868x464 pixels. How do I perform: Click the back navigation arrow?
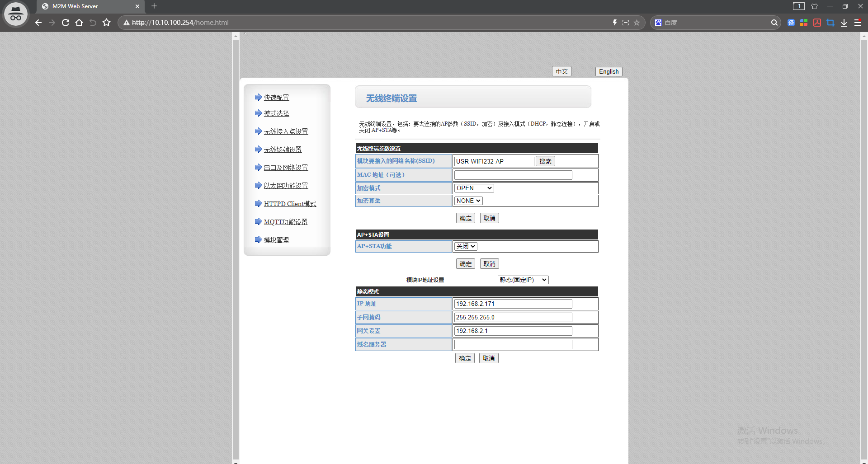point(38,23)
